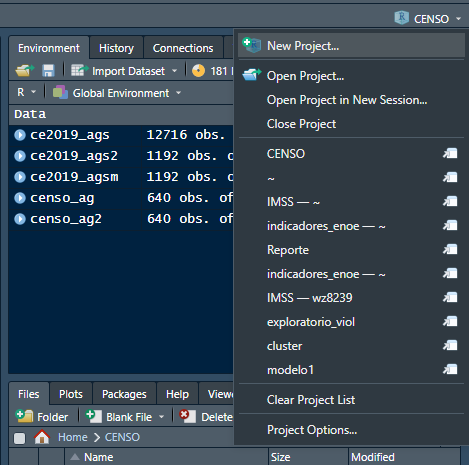Switch to the History tab
Screen dimensions: 469x465
[x=116, y=48]
